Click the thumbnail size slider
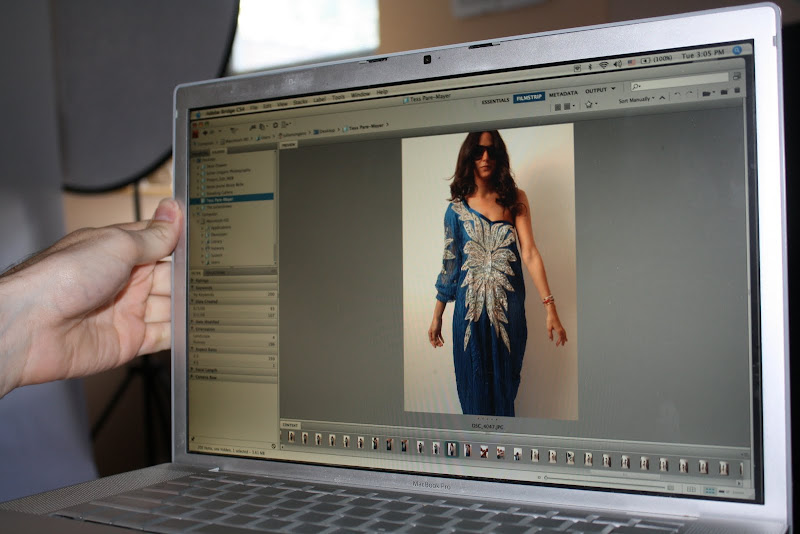This screenshot has height=534, width=800. point(605,482)
